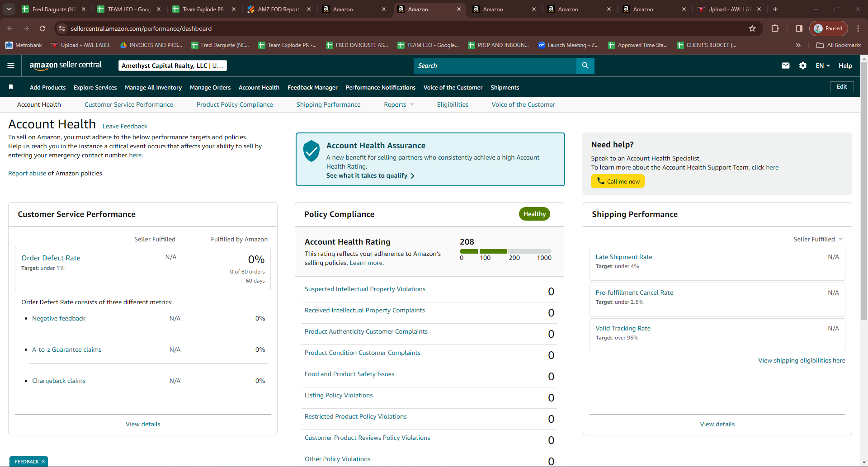Open Performance Notifications
Image resolution: width=868 pixels, height=467 pixels.
pos(381,87)
